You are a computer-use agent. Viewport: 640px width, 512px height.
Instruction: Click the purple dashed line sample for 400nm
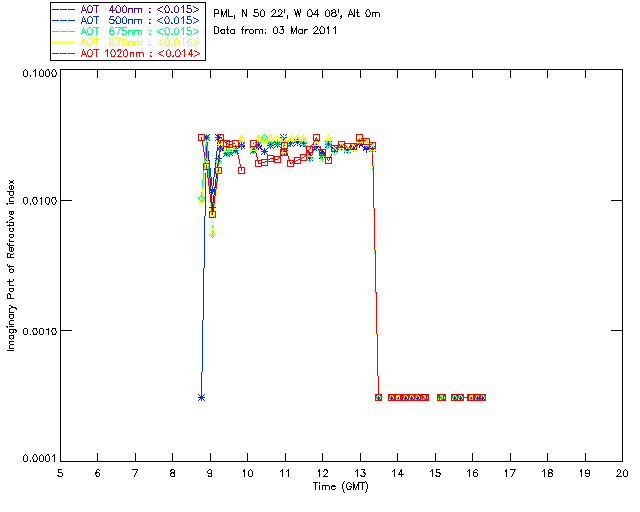(64, 9)
